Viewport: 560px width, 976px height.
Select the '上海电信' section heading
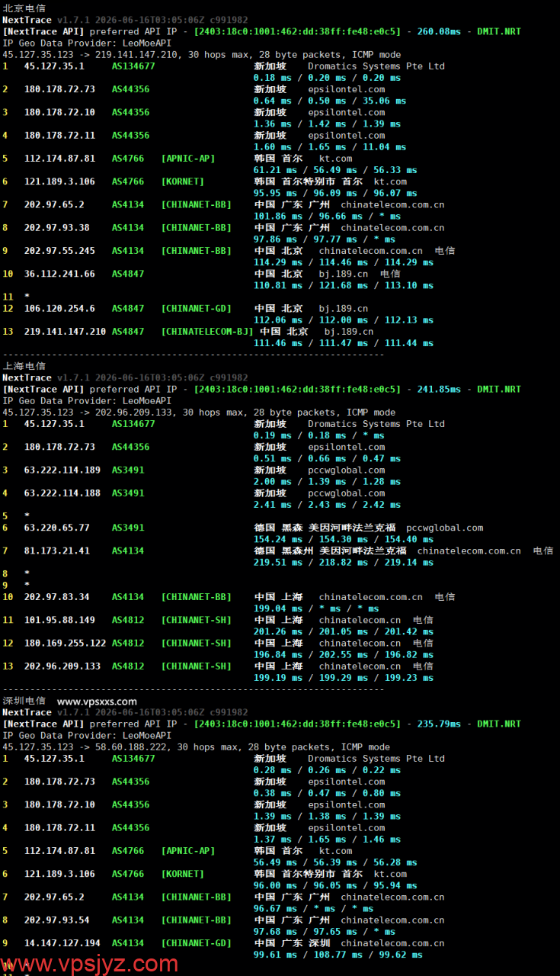point(24,366)
